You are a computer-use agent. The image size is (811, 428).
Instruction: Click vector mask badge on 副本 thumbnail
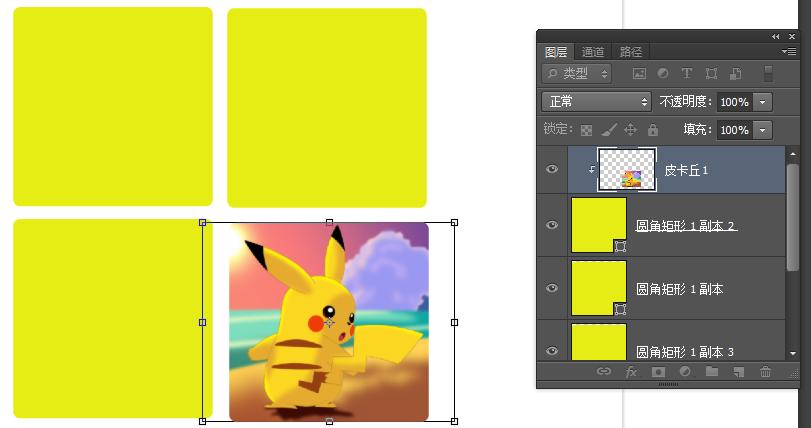620,309
